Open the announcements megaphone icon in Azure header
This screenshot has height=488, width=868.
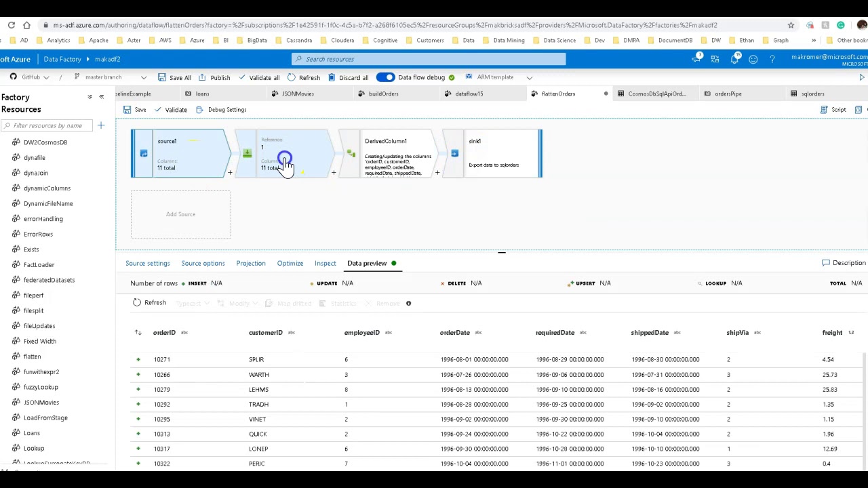point(696,59)
